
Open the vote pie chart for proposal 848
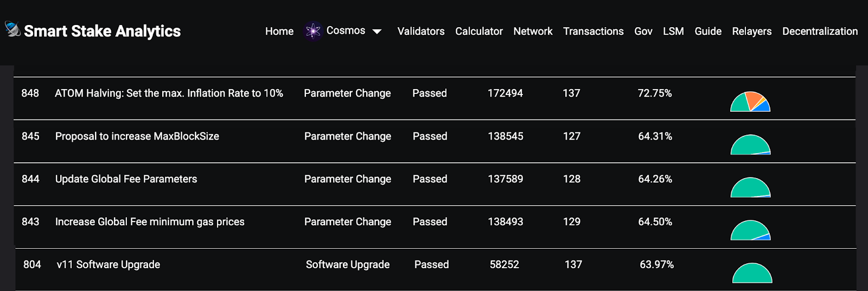pyautogui.click(x=750, y=102)
